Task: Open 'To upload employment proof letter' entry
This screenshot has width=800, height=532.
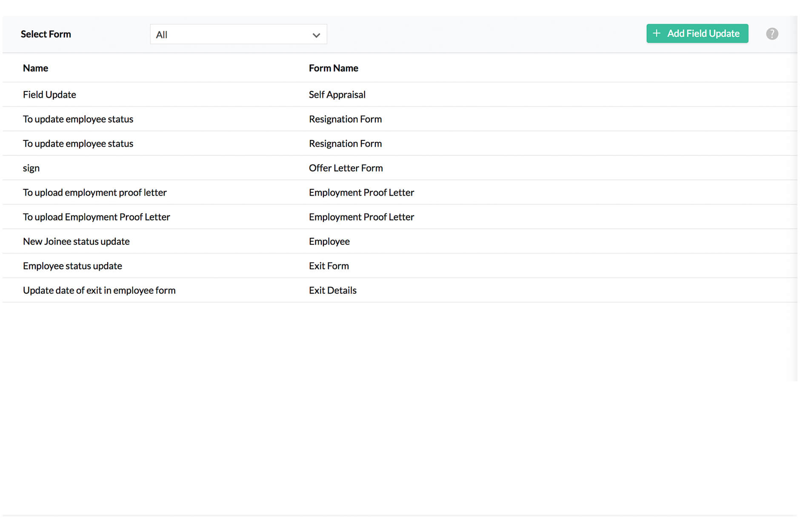Action: point(95,192)
